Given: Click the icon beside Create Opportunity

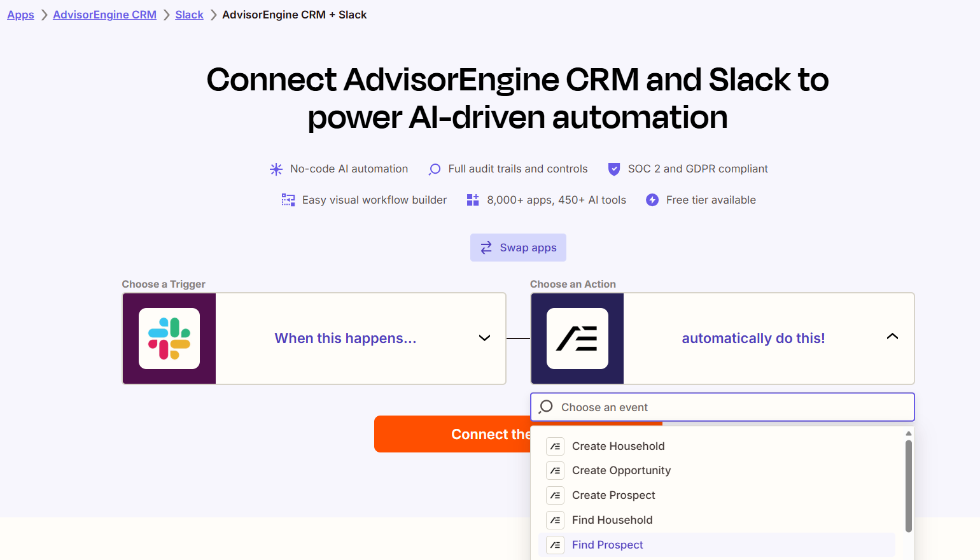Looking at the screenshot, I should pyautogui.click(x=555, y=471).
